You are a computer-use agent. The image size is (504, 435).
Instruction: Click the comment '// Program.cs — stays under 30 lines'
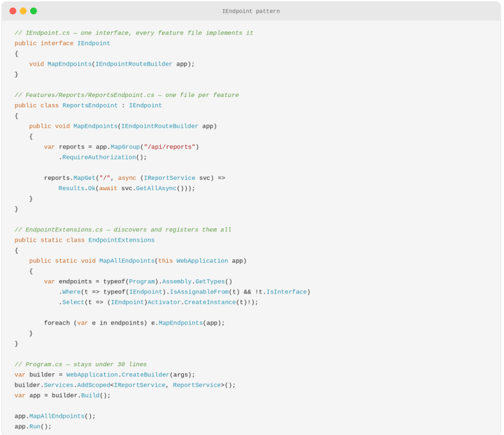[80, 364]
